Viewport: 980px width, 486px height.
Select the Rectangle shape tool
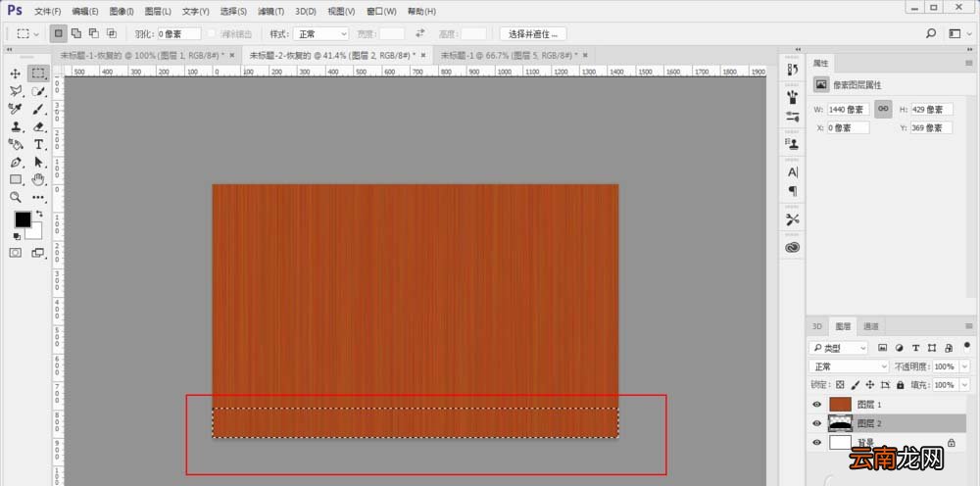click(x=16, y=180)
